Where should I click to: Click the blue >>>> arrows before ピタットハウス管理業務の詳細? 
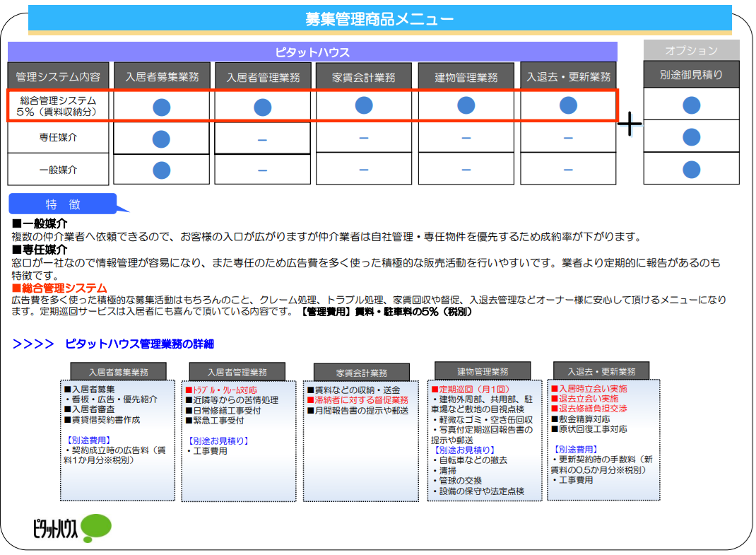pyautogui.click(x=33, y=344)
